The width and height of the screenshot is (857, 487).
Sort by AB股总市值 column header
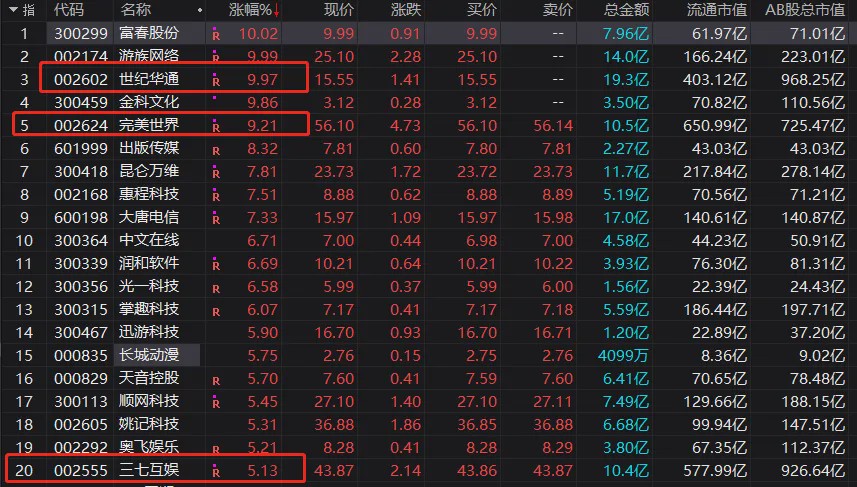(x=805, y=9)
